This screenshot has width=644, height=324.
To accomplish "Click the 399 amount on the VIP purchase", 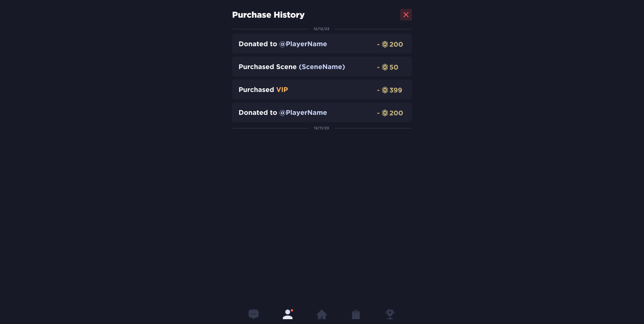I will [x=396, y=90].
